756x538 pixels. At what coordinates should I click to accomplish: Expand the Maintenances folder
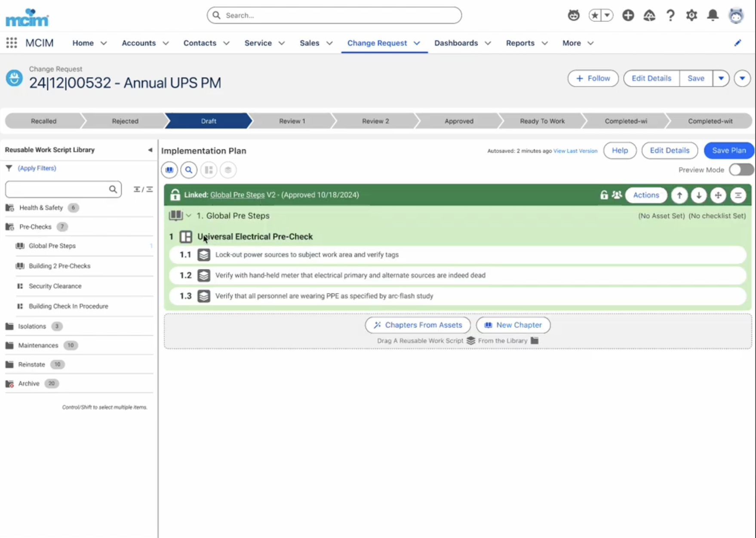38,345
